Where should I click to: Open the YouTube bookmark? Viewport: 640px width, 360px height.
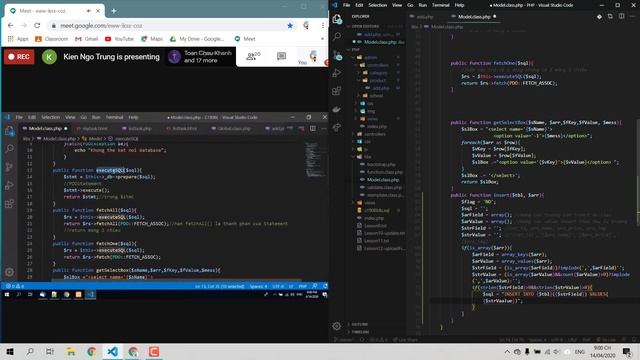(x=119, y=39)
